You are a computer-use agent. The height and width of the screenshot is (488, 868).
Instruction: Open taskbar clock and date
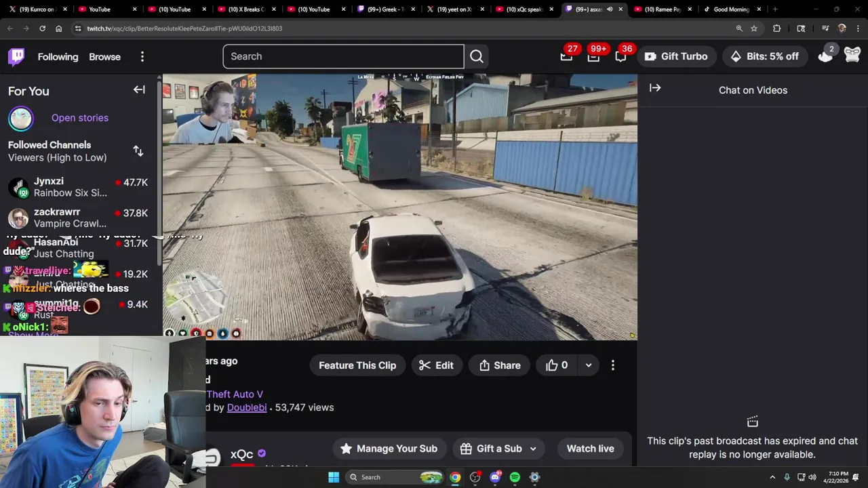point(838,477)
